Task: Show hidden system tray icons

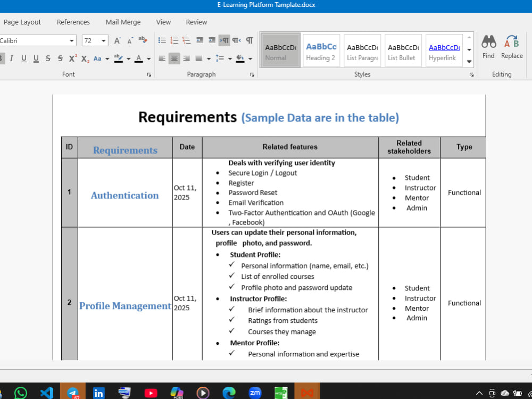Action: click(x=479, y=393)
